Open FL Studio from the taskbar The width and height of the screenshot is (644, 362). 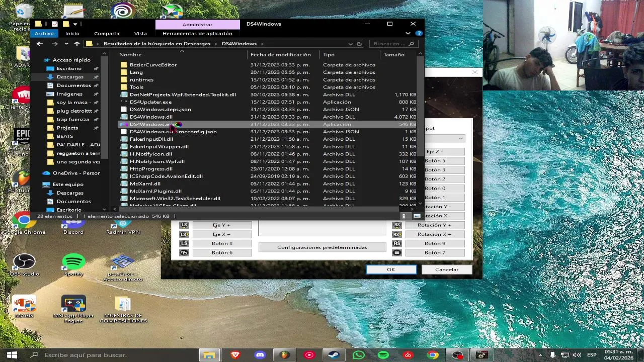tap(285, 355)
